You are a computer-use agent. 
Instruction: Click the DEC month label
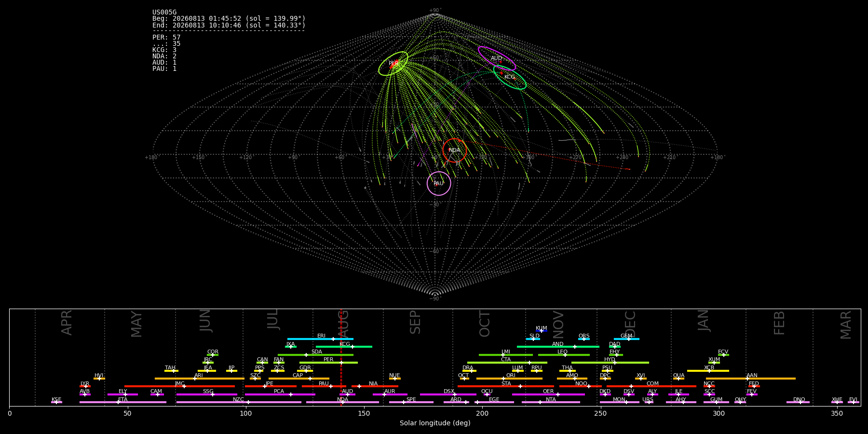coord(630,324)
